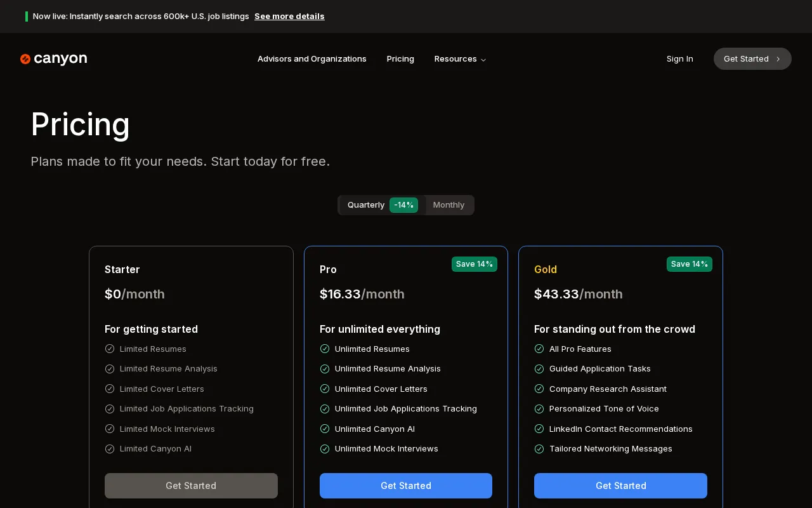Screen dimensions: 812x508
Task: Click checkmark icon beside Guided Application Tasks
Action: pos(539,369)
